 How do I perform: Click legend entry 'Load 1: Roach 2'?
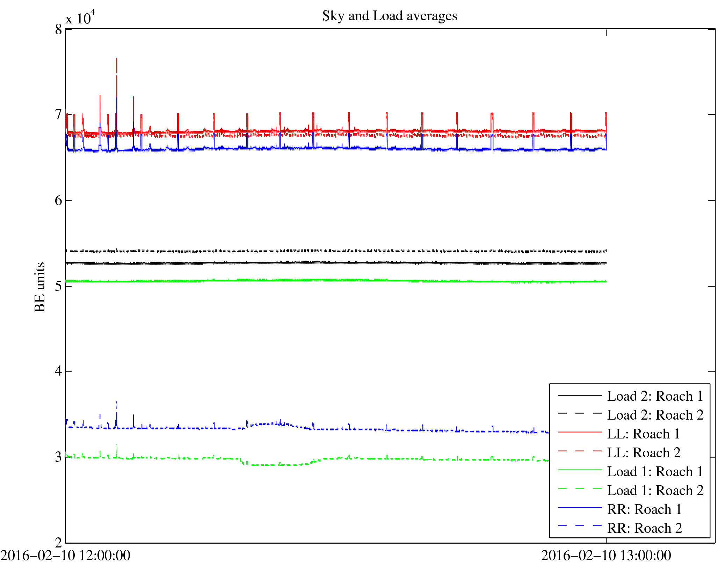point(655,491)
